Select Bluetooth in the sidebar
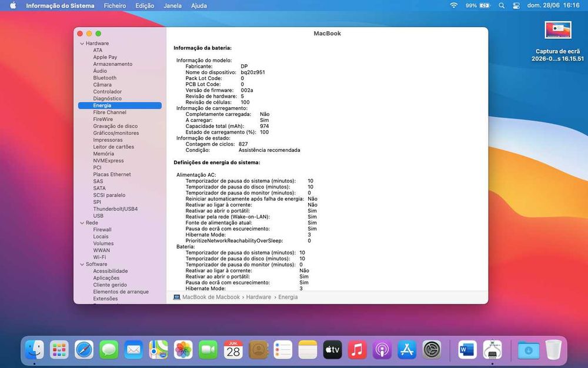Viewport: 588px width, 368px height. 105,78
